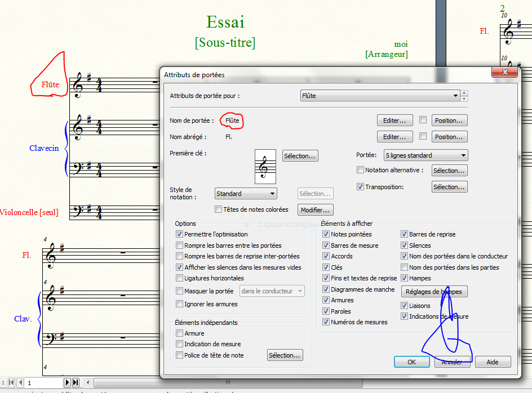Click the treble clef preview box

(x=265, y=166)
